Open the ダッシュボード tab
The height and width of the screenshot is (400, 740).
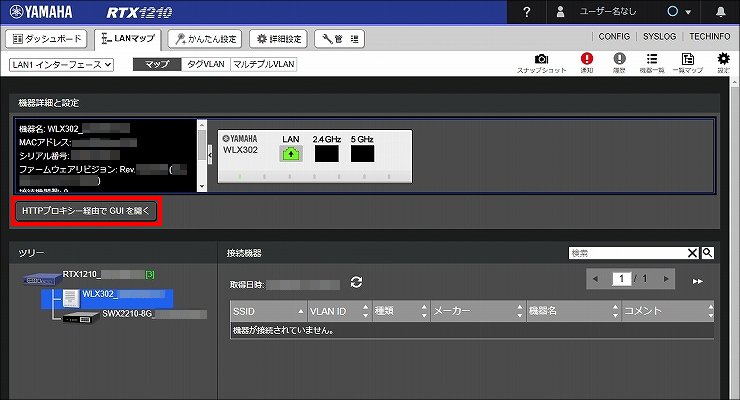46,39
